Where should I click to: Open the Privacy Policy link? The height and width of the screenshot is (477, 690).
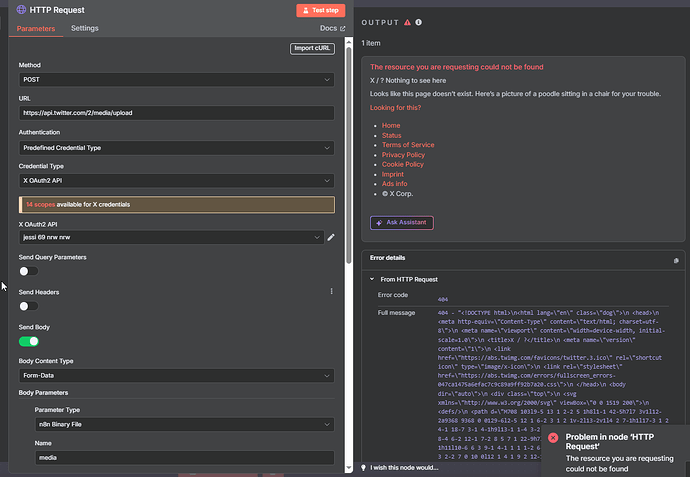click(x=403, y=155)
